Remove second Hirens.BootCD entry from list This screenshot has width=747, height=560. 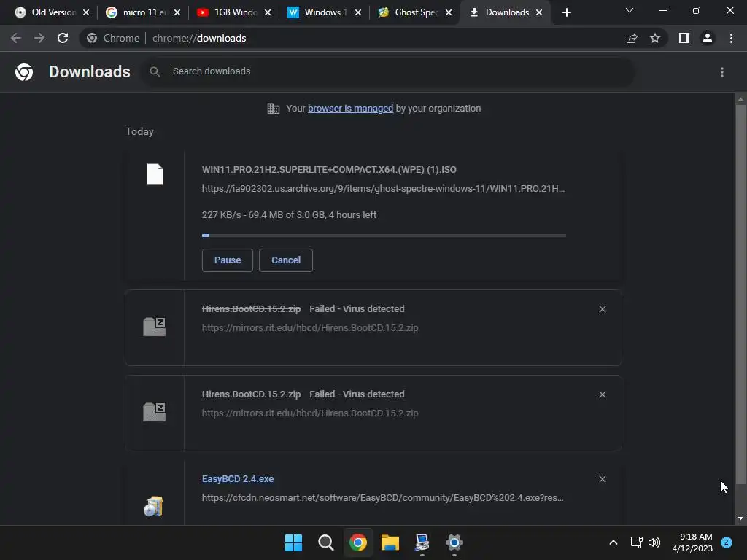pos(602,394)
